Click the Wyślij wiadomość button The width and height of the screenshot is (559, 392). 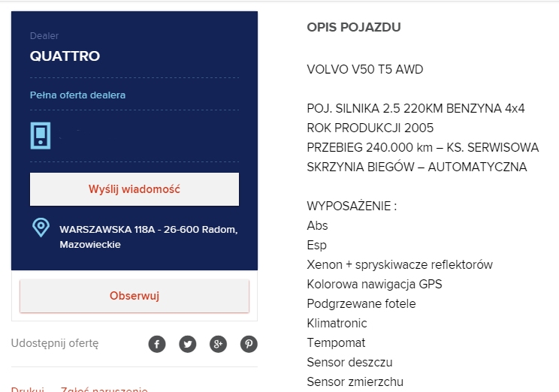coord(134,189)
